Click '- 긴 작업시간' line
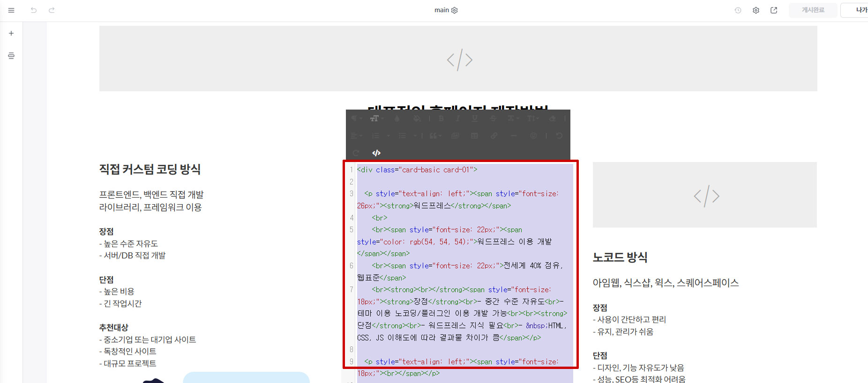Viewport: 868px width, 383px height. point(120,303)
